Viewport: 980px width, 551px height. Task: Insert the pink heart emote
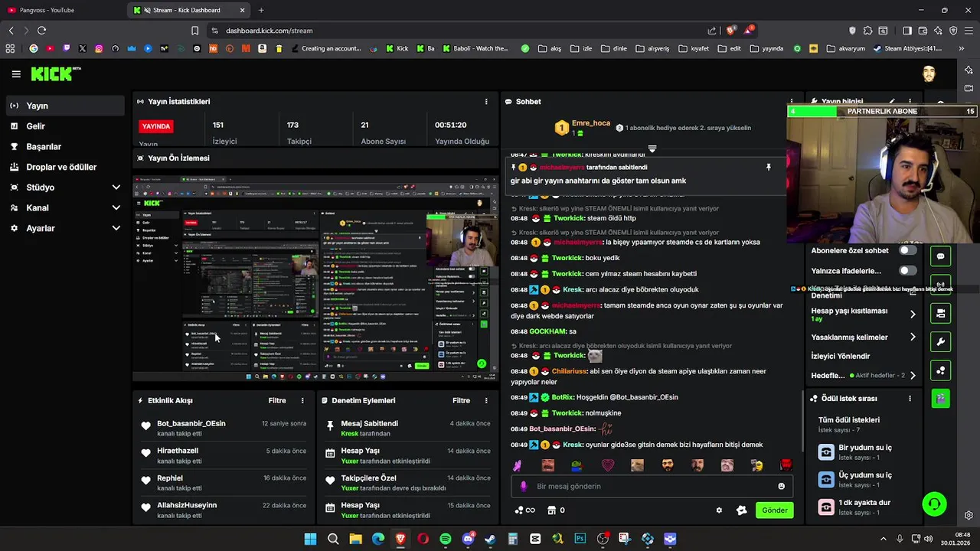tap(608, 465)
